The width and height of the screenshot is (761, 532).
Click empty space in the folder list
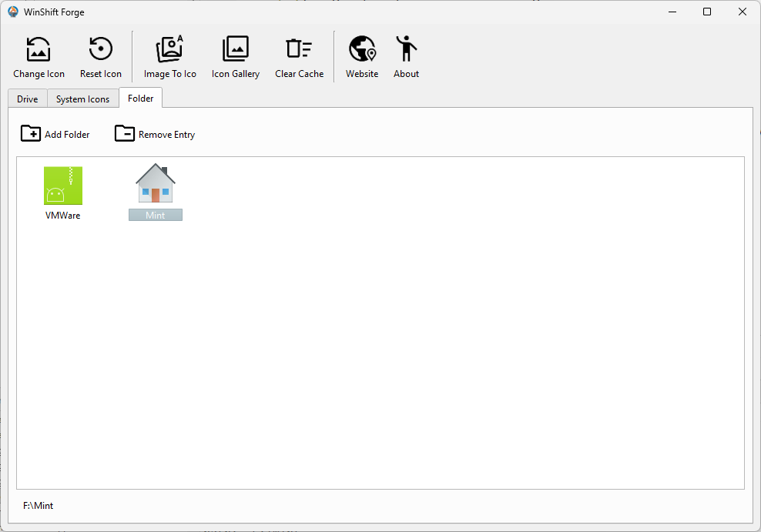[x=424, y=346]
